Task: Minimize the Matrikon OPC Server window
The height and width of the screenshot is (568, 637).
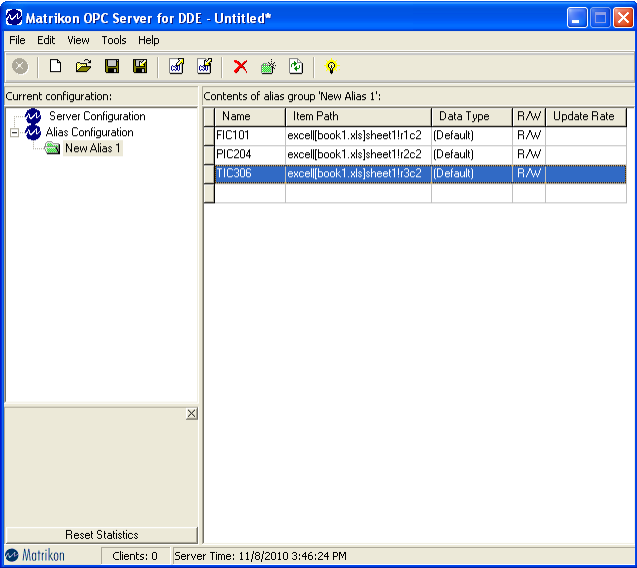Action: (576, 18)
